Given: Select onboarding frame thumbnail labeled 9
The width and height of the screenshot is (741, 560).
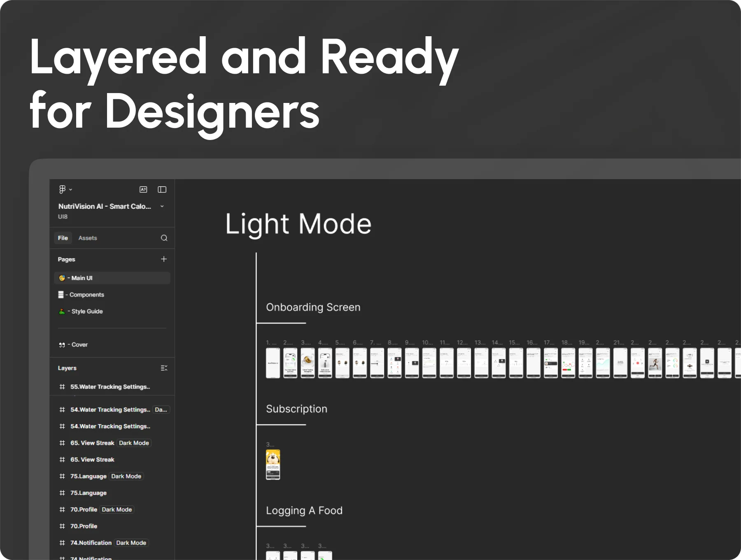Looking at the screenshot, I should tap(412, 363).
